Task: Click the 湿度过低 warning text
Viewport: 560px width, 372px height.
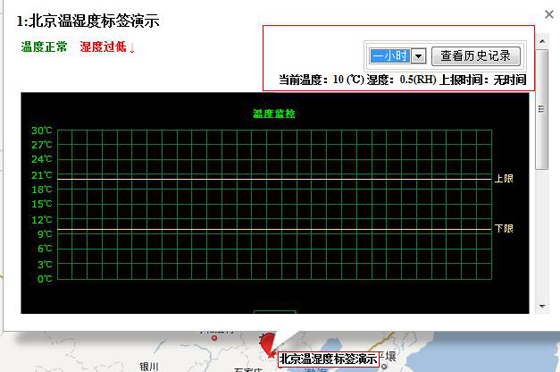Action: coord(107,47)
